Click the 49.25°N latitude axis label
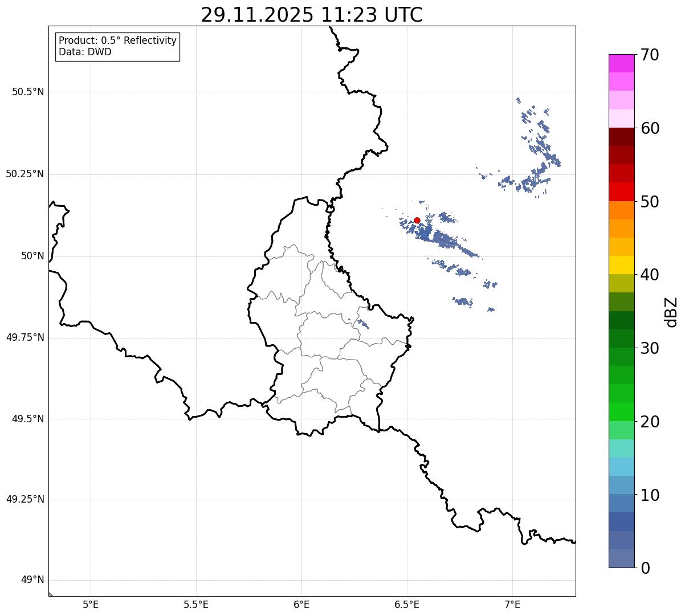 point(25,500)
